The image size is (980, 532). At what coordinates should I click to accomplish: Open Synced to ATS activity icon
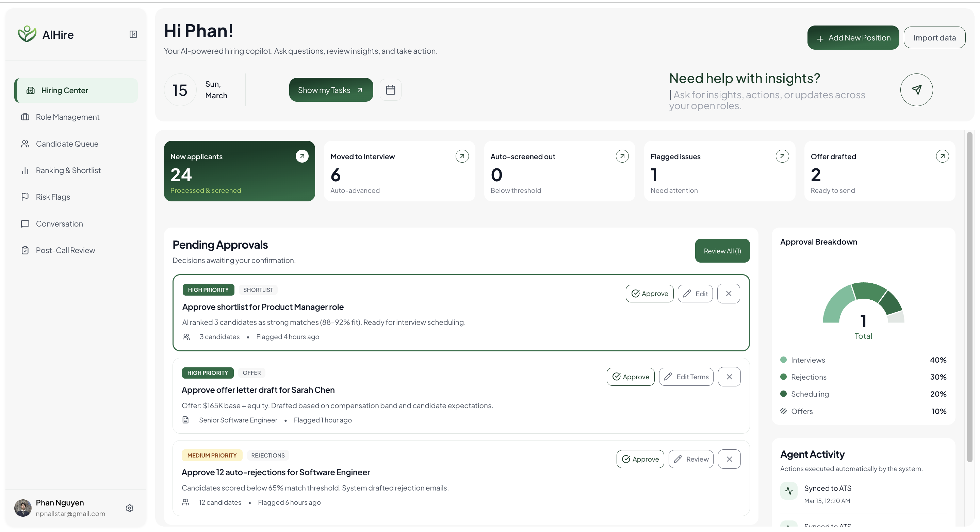[789, 491]
